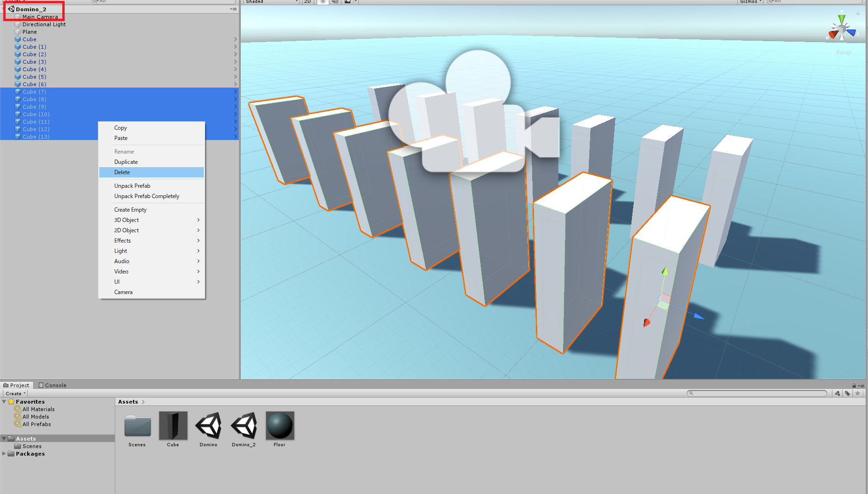Click the Cube (2) prefab icon
Viewport: 868px width, 494px height.
pyautogui.click(x=18, y=54)
